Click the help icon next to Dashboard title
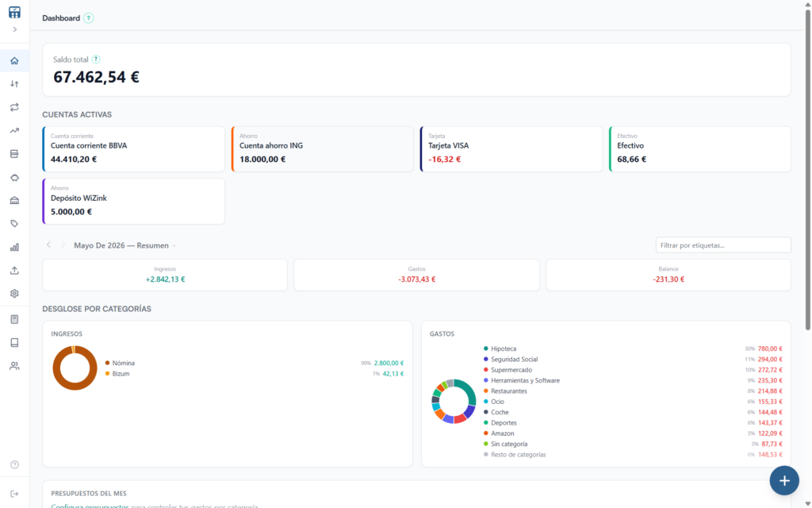Screen dimensions: 812x508 coord(89,18)
